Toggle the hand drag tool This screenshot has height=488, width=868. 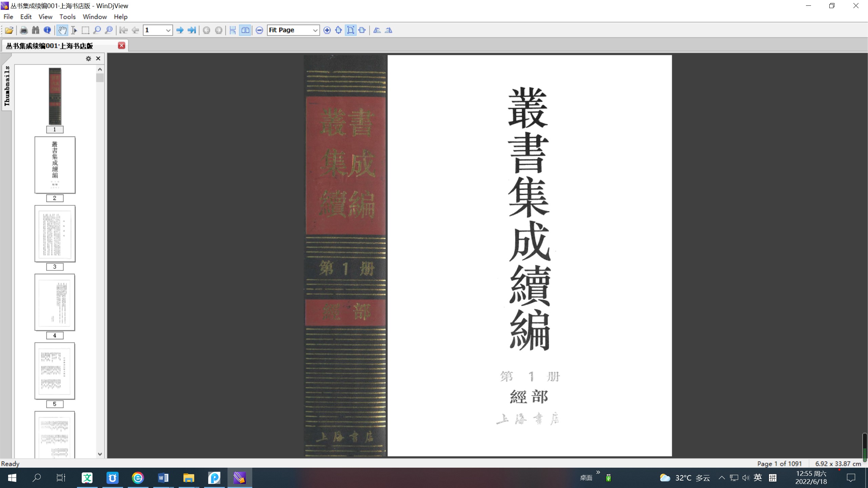62,30
